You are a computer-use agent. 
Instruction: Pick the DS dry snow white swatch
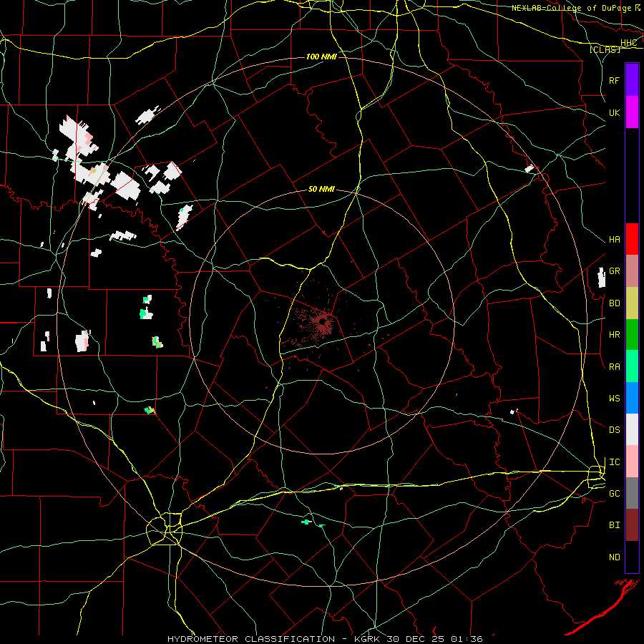(632, 429)
